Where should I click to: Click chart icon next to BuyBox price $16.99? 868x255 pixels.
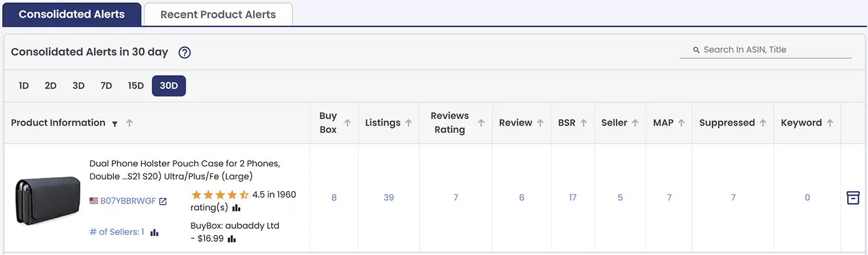click(x=232, y=239)
